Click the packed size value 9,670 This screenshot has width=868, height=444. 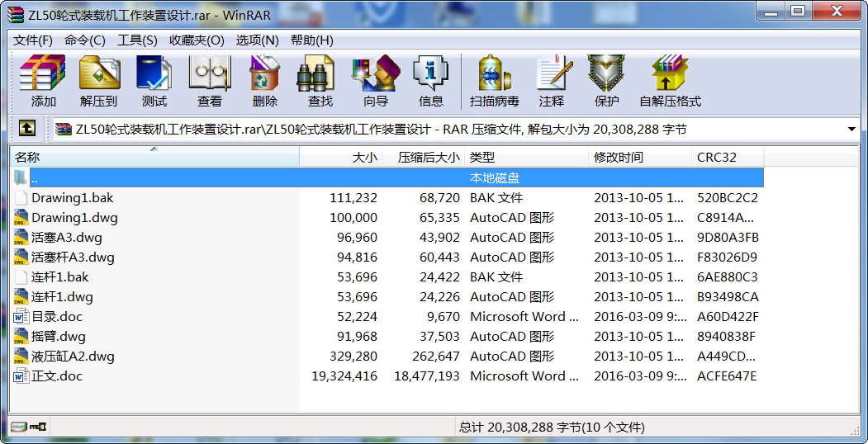(x=443, y=317)
